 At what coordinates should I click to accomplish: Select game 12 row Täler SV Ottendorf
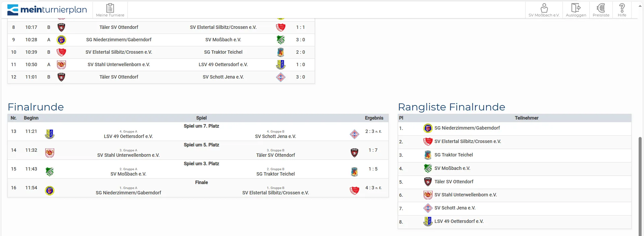(119, 77)
